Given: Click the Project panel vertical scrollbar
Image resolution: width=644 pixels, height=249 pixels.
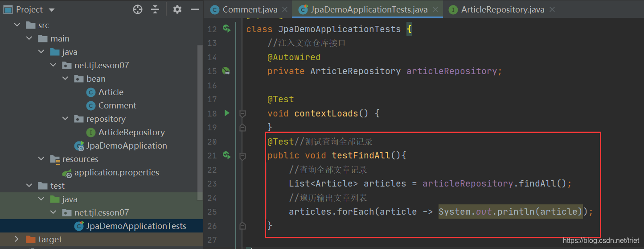Looking at the screenshot, I should pyautogui.click(x=200, y=121).
